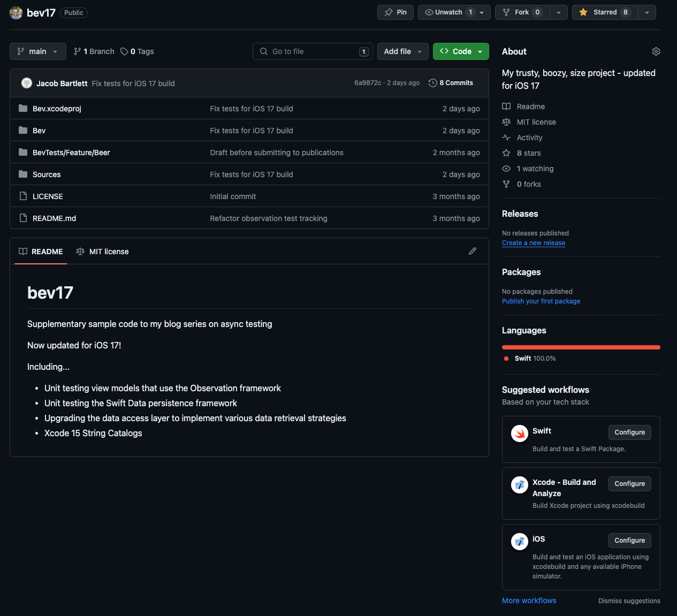Expand the Add file dropdown
The height and width of the screenshot is (616, 677).
click(403, 51)
